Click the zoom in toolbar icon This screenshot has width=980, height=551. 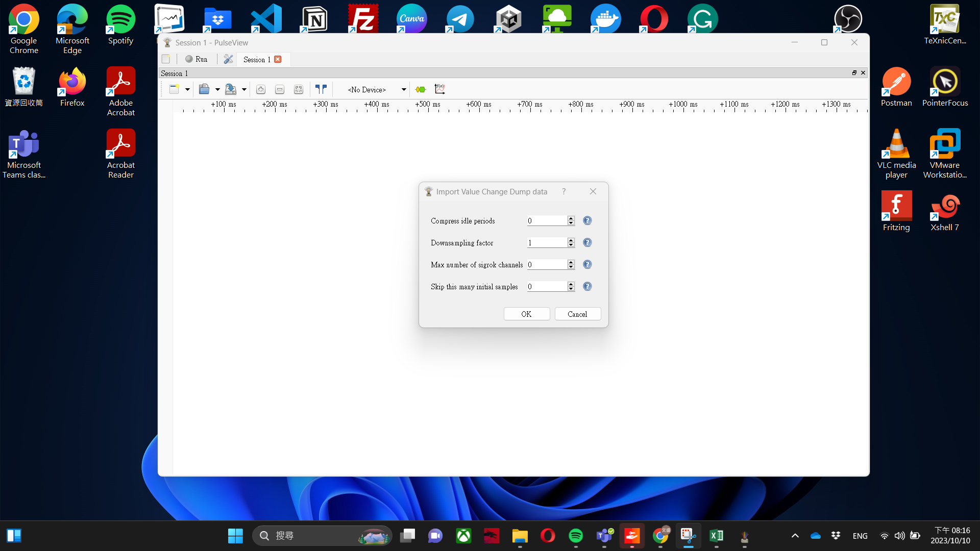coord(261,90)
